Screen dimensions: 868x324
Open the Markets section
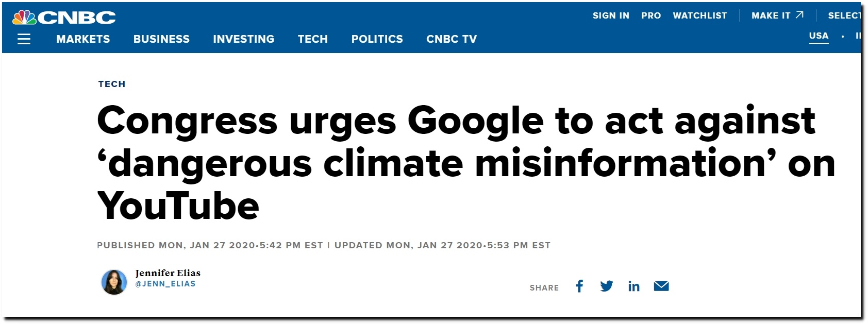pyautogui.click(x=83, y=39)
